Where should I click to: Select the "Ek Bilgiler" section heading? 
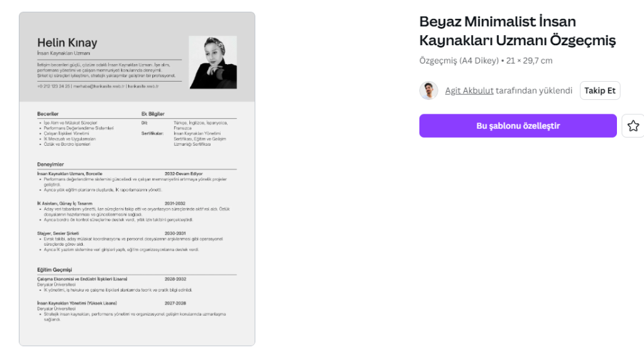click(x=153, y=114)
